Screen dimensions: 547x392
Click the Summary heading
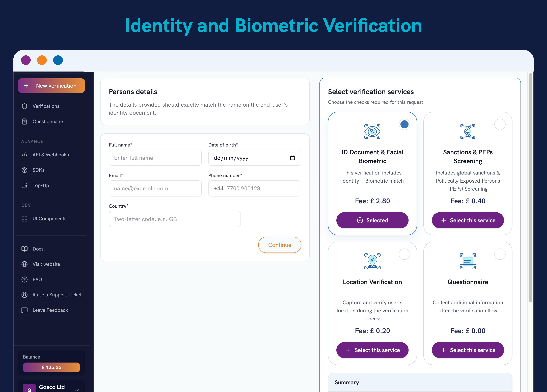(x=347, y=382)
